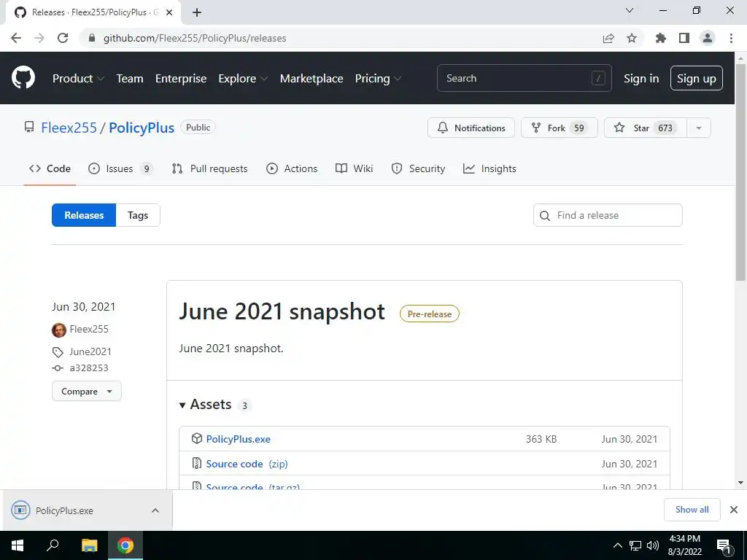Click the downloaded PolicyPlus.exe file icon
Viewport: 747px width, 560px height.
pyautogui.click(x=20, y=510)
